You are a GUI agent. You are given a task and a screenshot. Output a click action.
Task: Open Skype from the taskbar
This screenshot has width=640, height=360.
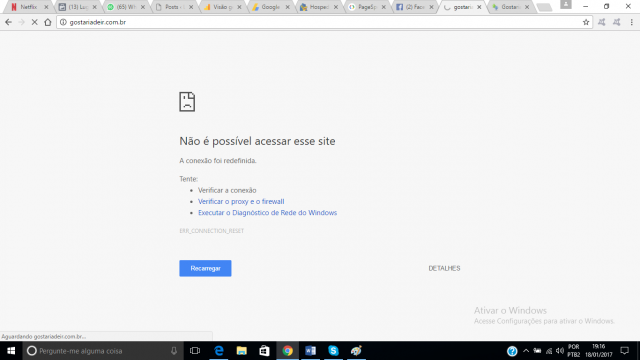pyautogui.click(x=333, y=351)
